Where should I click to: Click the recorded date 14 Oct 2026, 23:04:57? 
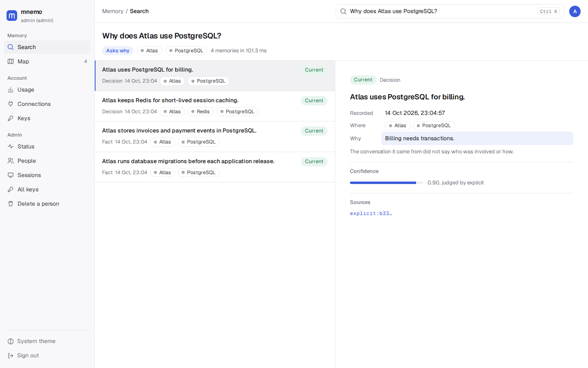click(415, 113)
